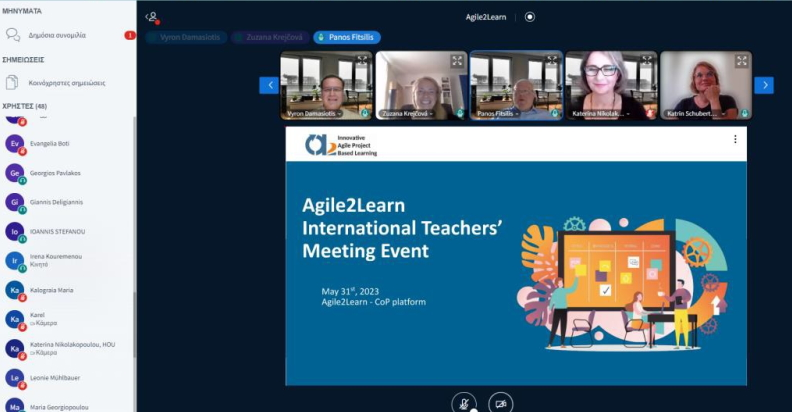792x412 pixels.
Task: Click microphone status icon on Katrin Schubert webcam
Action: (744, 114)
